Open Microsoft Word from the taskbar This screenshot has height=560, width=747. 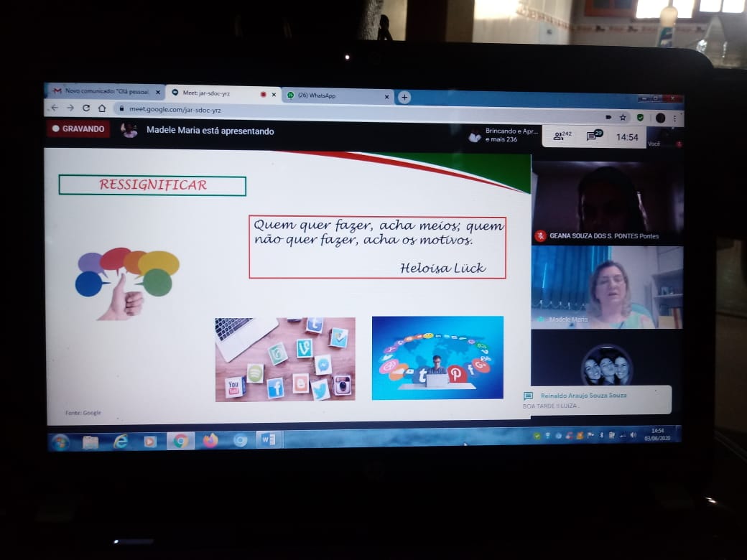(268, 440)
